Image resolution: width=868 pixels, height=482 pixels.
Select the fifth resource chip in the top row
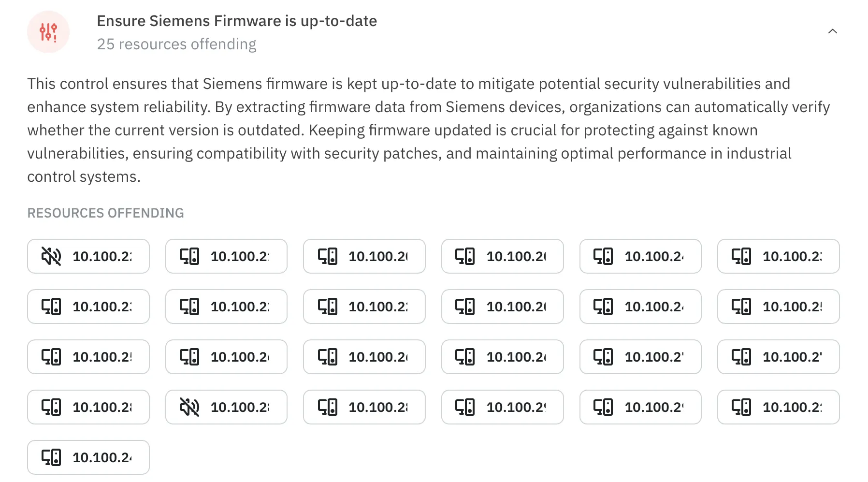click(640, 256)
